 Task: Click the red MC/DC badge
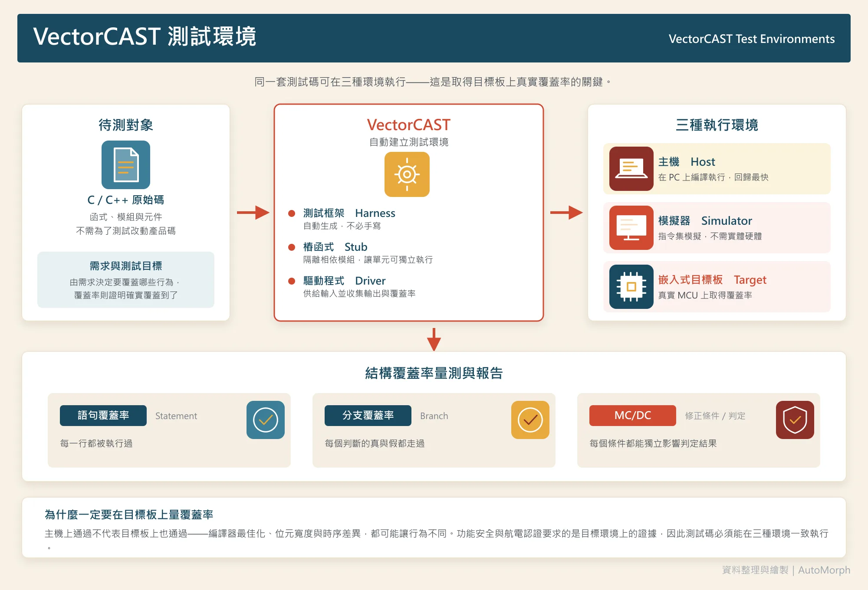tap(633, 416)
